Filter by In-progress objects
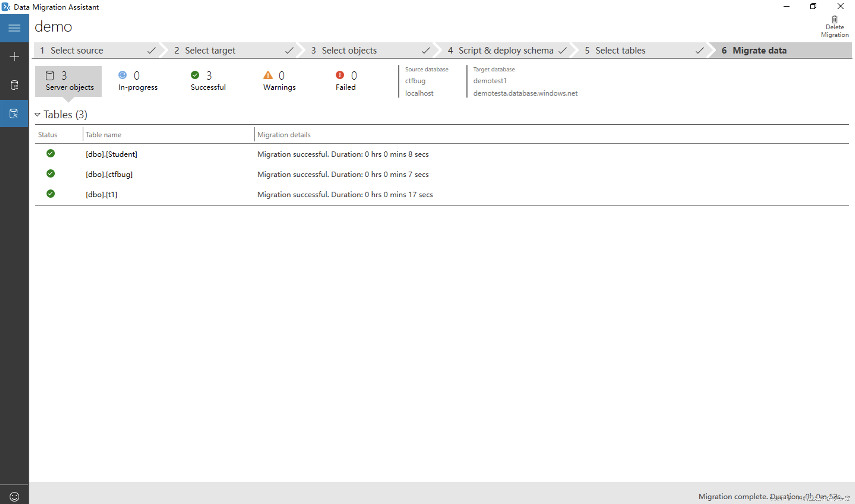The height and width of the screenshot is (504, 855). 138,81
